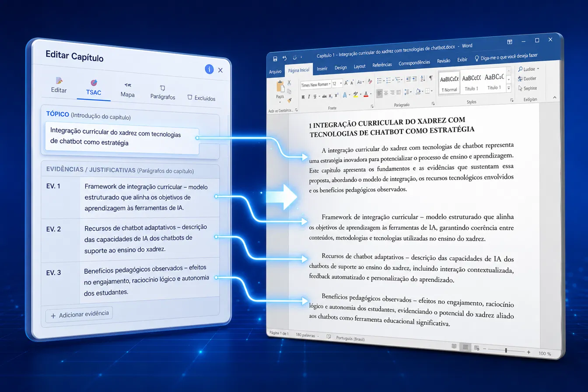The image size is (588, 392).
Task: Click the Save icon in Word's title bar
Action: pyautogui.click(x=275, y=58)
